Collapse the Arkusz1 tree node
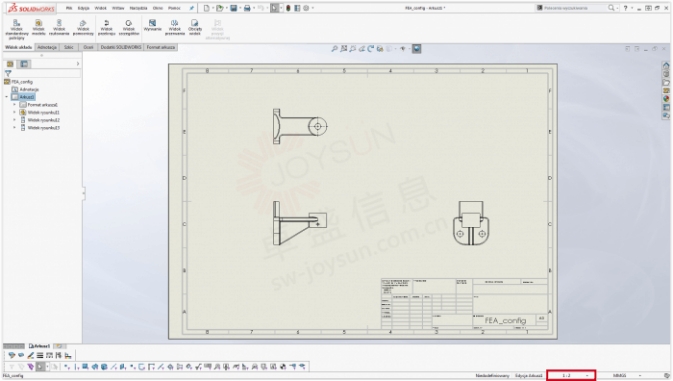 (6, 97)
